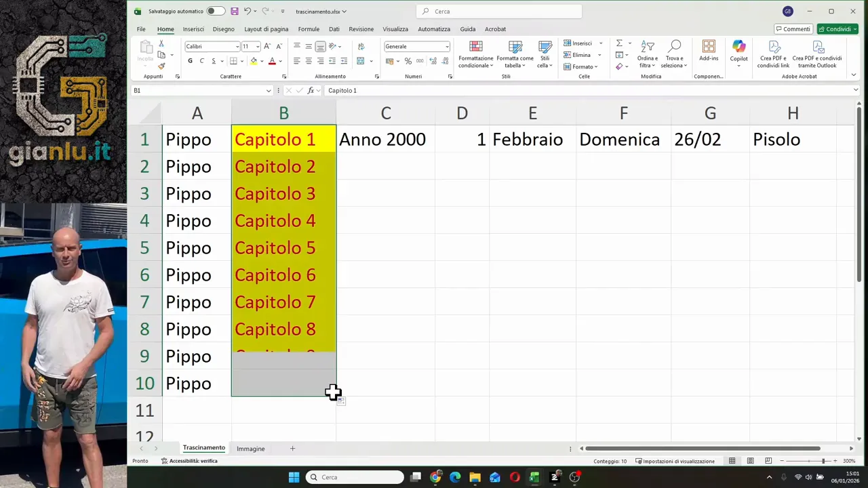Open the Dati ribbon tab

[x=334, y=29]
